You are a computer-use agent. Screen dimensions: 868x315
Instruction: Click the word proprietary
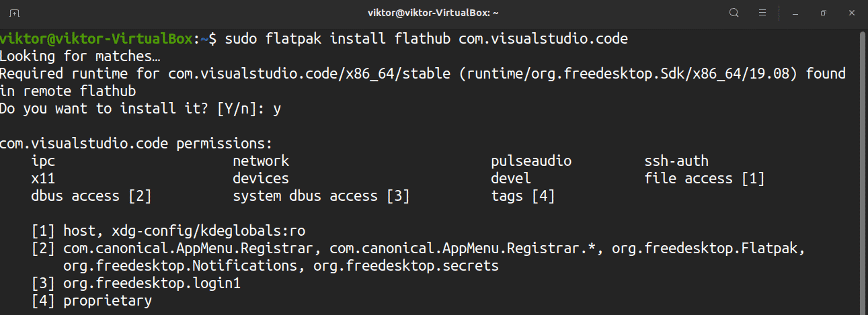coord(108,301)
